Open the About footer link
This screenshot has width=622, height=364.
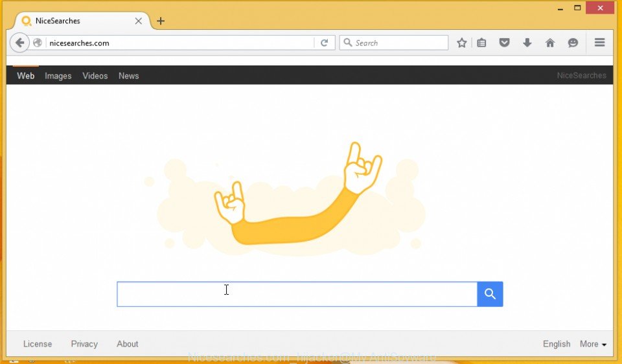[128, 344]
